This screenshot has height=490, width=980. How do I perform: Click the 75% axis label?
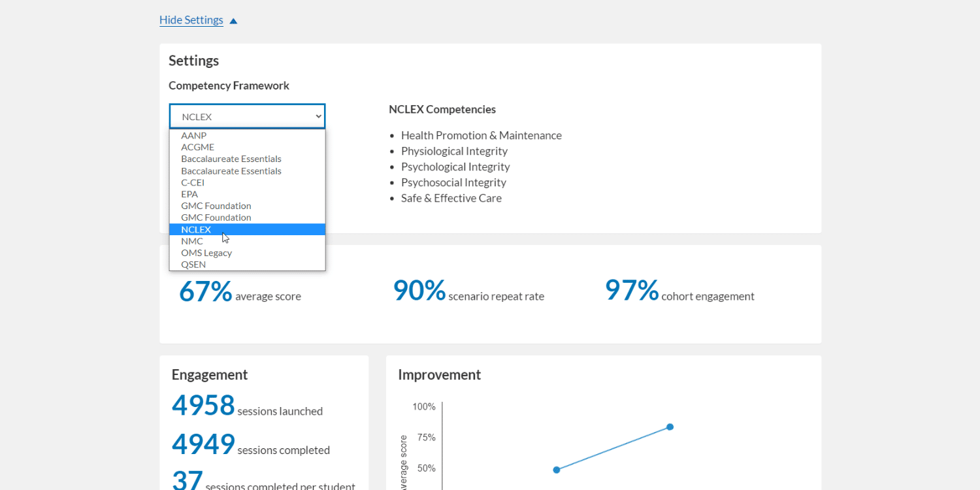point(427,437)
